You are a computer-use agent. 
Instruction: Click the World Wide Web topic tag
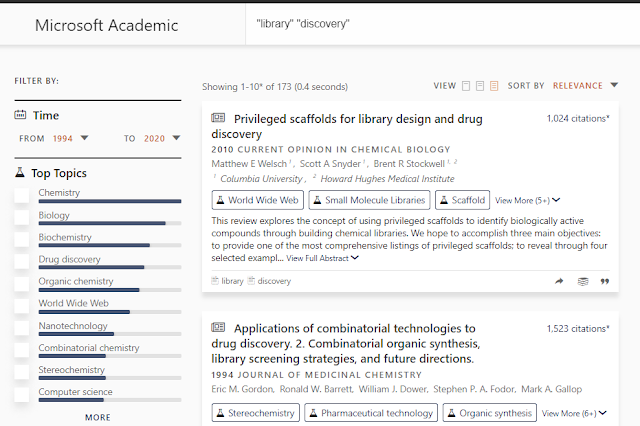point(258,200)
